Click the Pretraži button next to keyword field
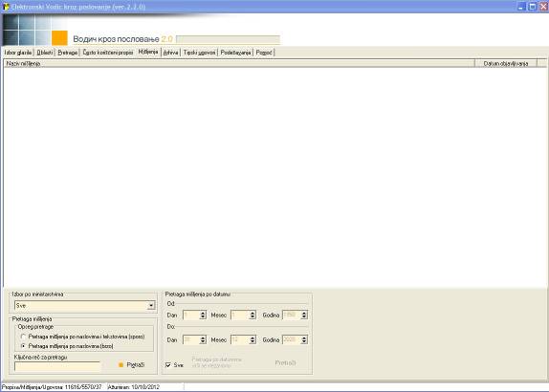Viewport: 549px width, 392px height. [x=136, y=364]
